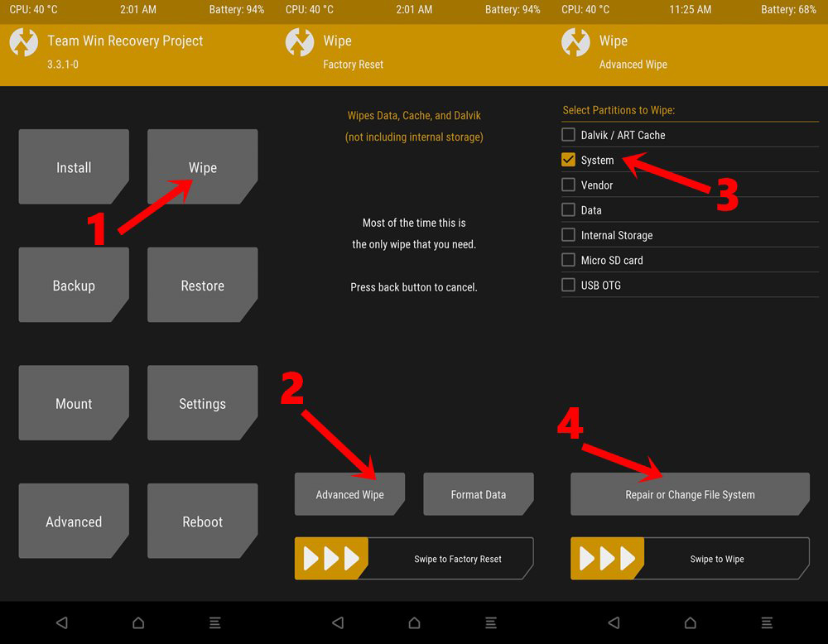Viewport: 828px width, 644px height.
Task: Check the USB OTG checkbox
Action: click(568, 285)
